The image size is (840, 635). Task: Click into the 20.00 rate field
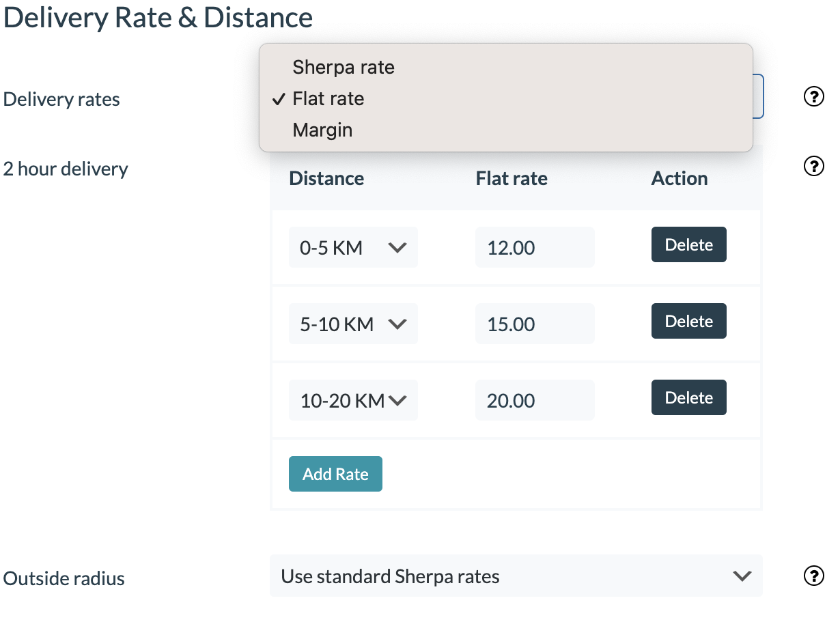coord(534,400)
